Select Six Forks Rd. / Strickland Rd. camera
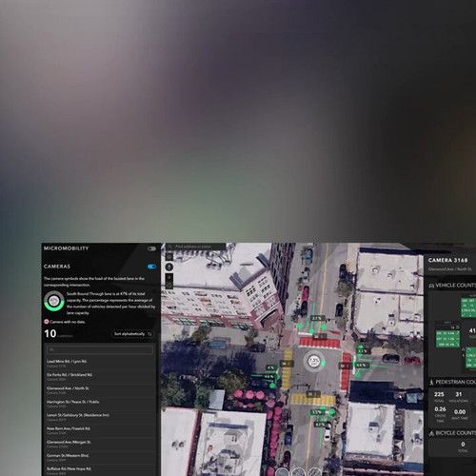Screen dimensions: 476x476 (100, 377)
